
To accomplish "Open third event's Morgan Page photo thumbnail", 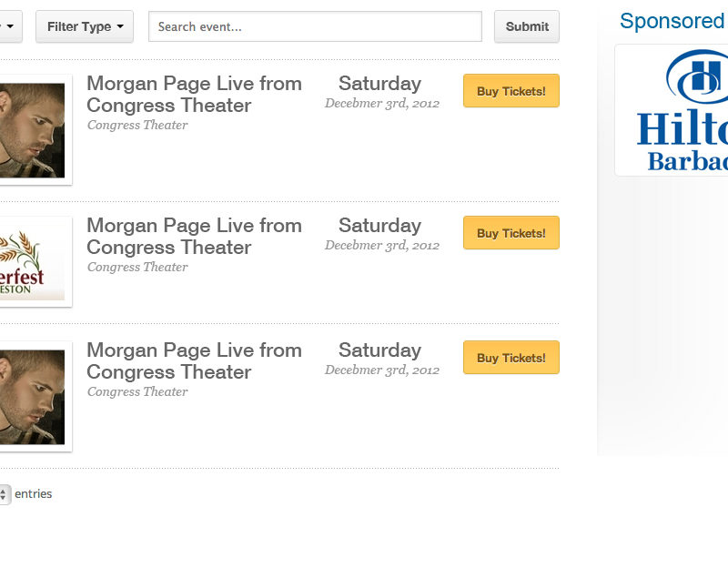I will 33,397.
